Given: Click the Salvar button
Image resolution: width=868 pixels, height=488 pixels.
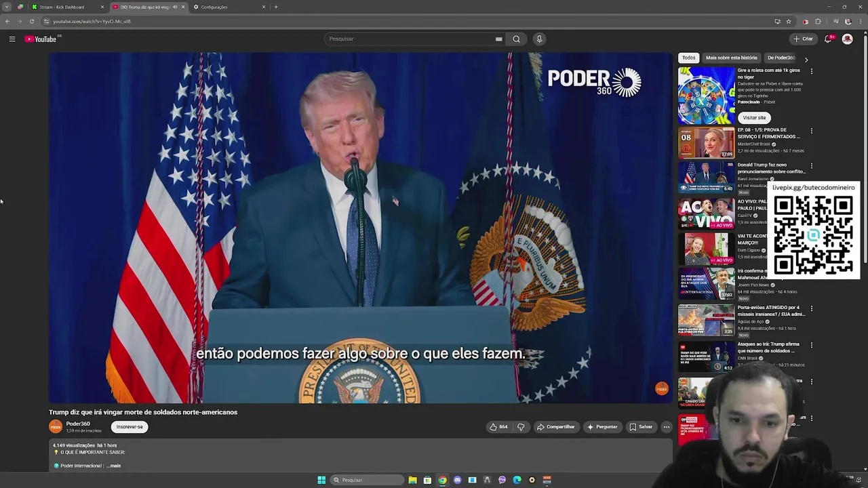Looking at the screenshot, I should [641, 427].
